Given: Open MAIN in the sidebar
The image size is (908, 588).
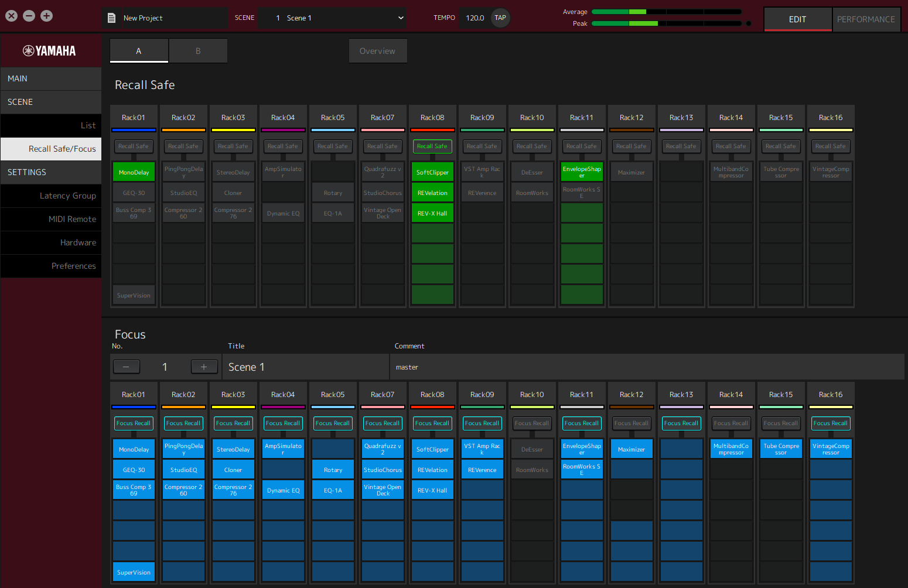Looking at the screenshot, I should (51, 78).
